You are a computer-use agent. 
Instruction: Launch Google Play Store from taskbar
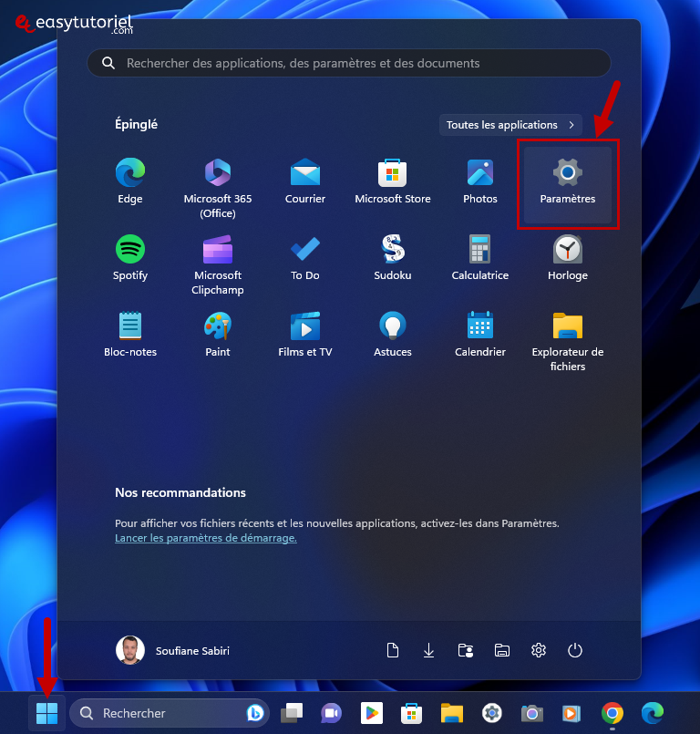pos(372,713)
